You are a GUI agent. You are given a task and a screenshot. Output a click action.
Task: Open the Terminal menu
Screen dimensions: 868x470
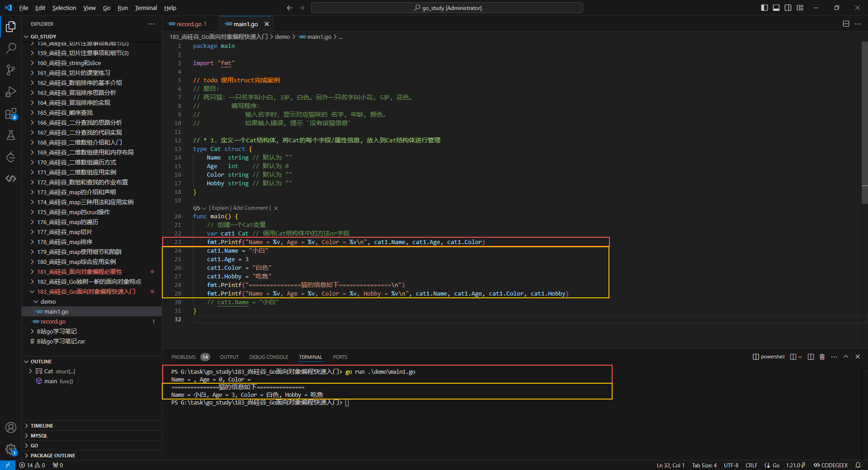(x=146, y=8)
